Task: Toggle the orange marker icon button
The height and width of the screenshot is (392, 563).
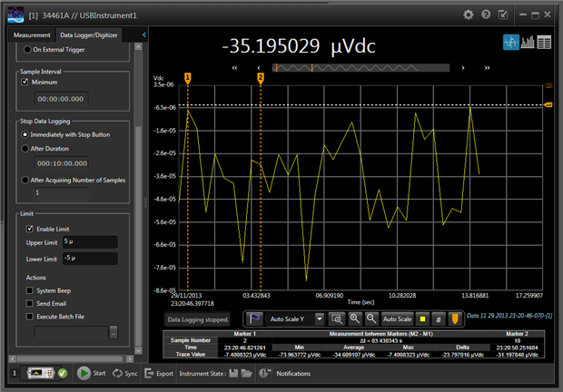Action: [x=454, y=319]
